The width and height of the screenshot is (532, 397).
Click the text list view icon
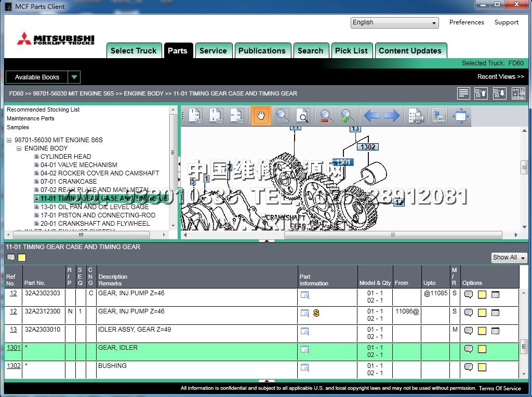464,93
